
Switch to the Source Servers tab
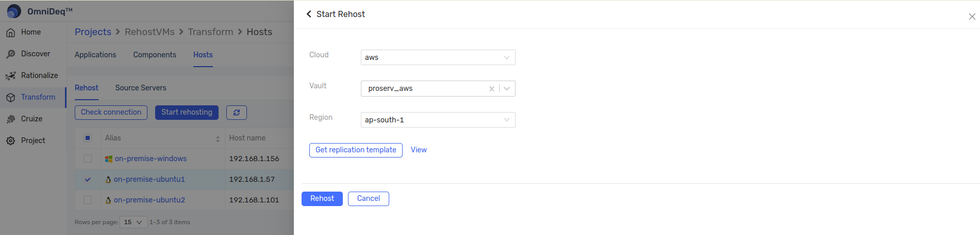(141, 88)
